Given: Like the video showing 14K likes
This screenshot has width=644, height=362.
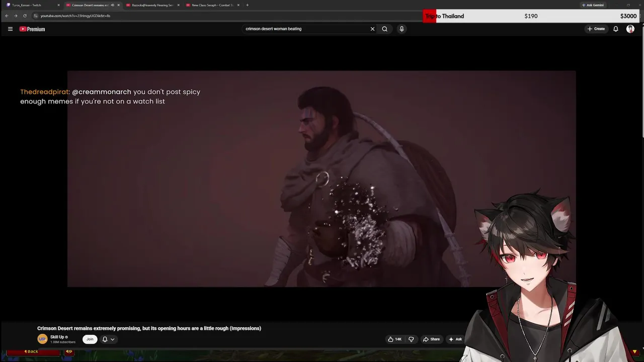Looking at the screenshot, I should [394, 339].
